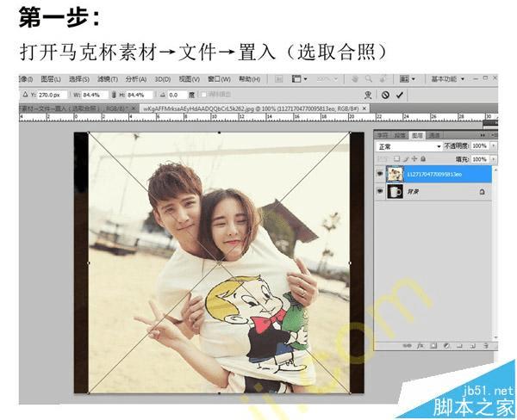The image size is (517, 420).
Task: Click the trash icon to delete the layer
Action: (486, 345)
